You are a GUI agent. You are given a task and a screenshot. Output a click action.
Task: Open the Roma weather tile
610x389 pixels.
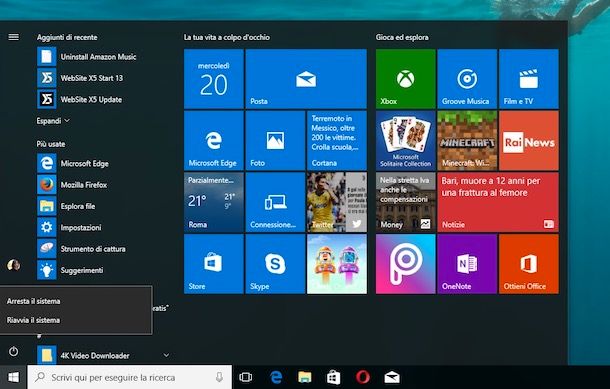(214, 202)
